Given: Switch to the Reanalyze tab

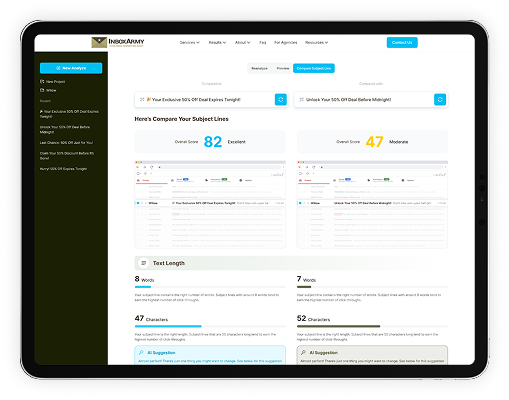Looking at the screenshot, I should 259,68.
